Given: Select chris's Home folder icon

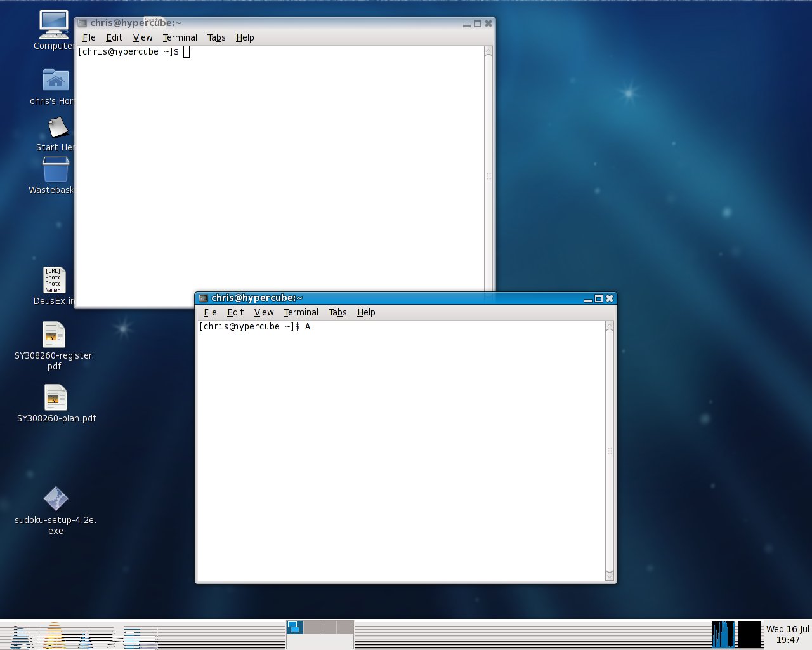Looking at the screenshot, I should [x=55, y=81].
